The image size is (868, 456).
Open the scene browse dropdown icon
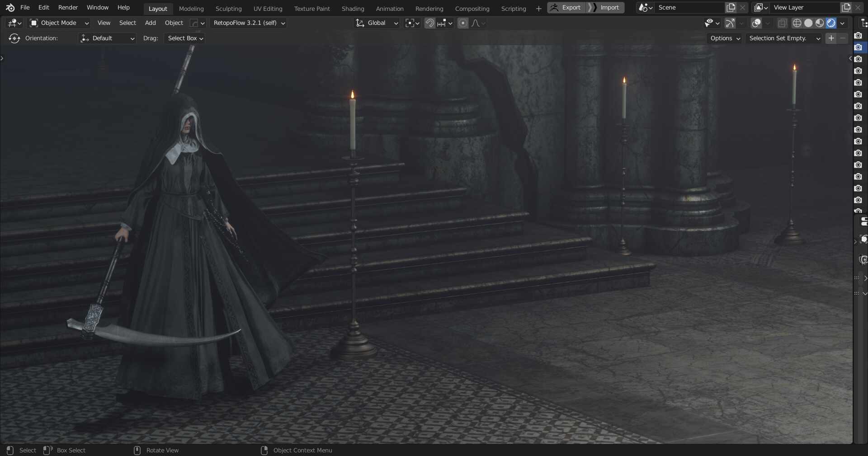(645, 8)
